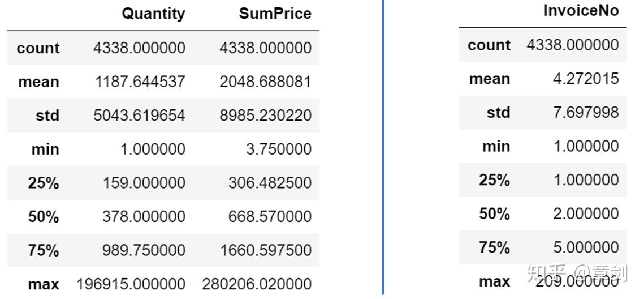The width and height of the screenshot is (644, 299).
Task: Click the Quantity column header
Action: pyautogui.click(x=153, y=14)
